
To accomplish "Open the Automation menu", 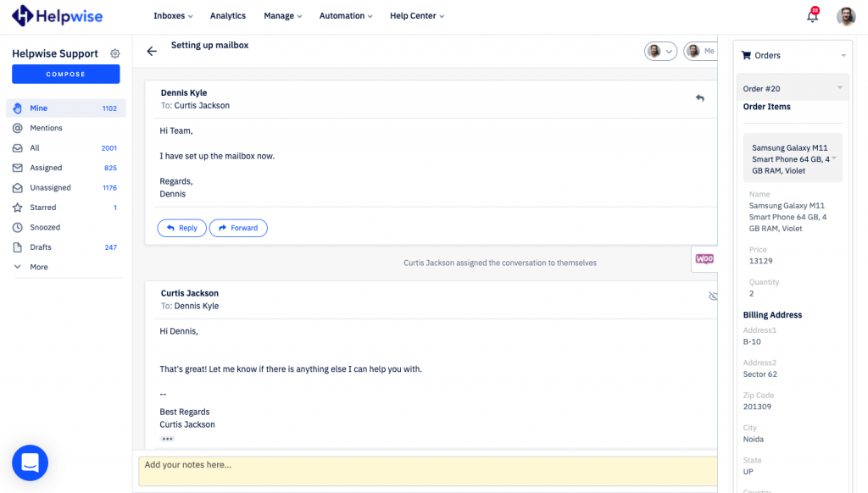I will pos(346,16).
